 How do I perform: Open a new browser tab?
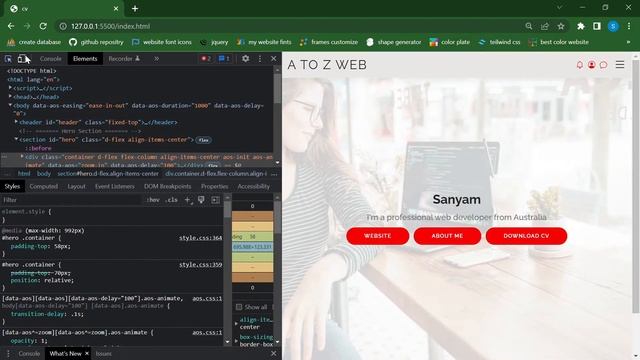[135, 8]
